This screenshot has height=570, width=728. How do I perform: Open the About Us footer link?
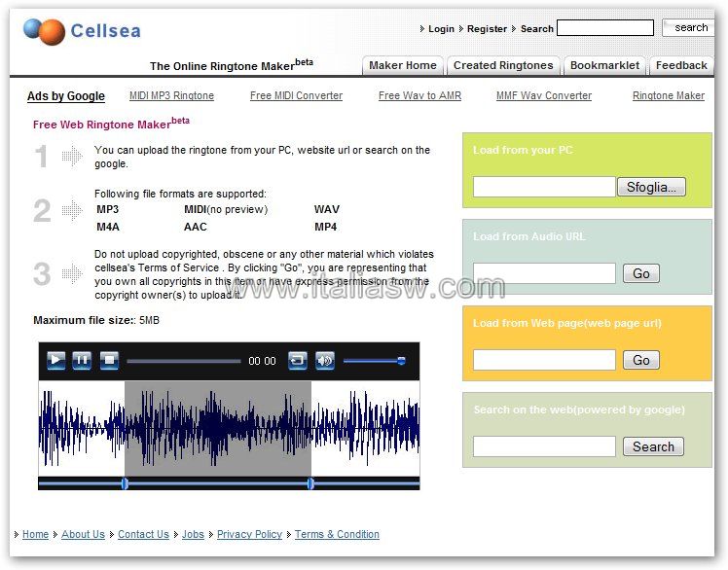click(83, 534)
